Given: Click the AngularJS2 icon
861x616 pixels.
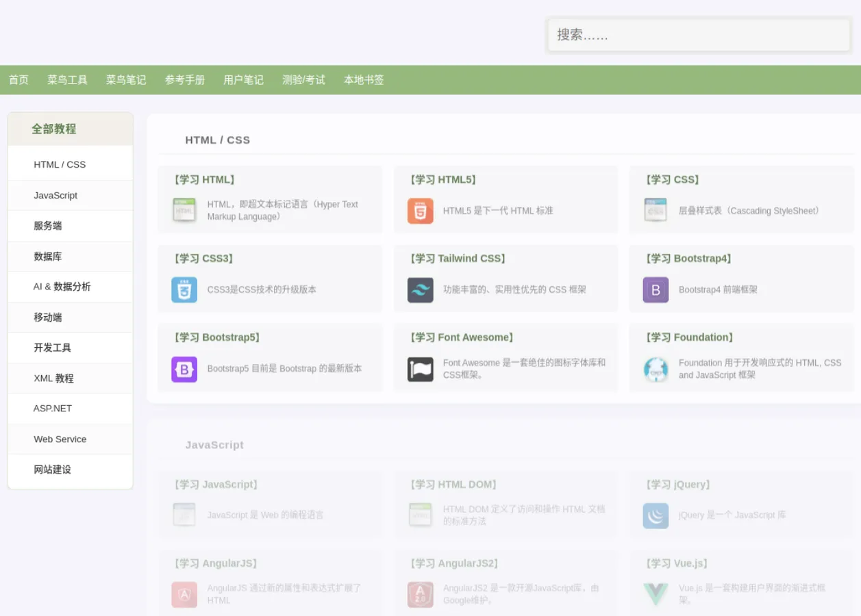Looking at the screenshot, I should [x=420, y=594].
